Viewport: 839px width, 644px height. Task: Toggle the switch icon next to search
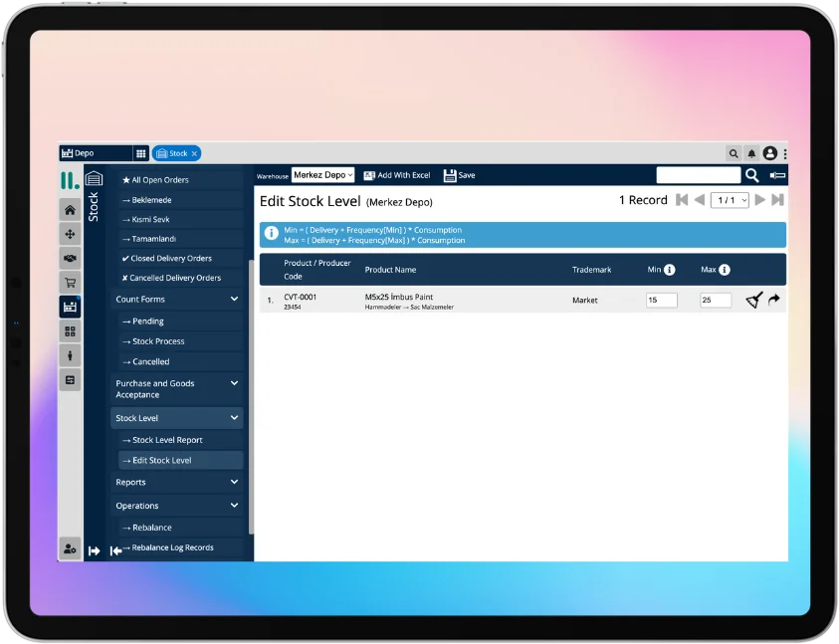point(777,175)
